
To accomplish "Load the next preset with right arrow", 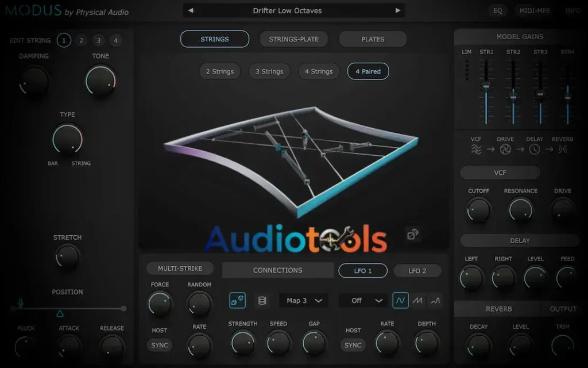I will (398, 10).
